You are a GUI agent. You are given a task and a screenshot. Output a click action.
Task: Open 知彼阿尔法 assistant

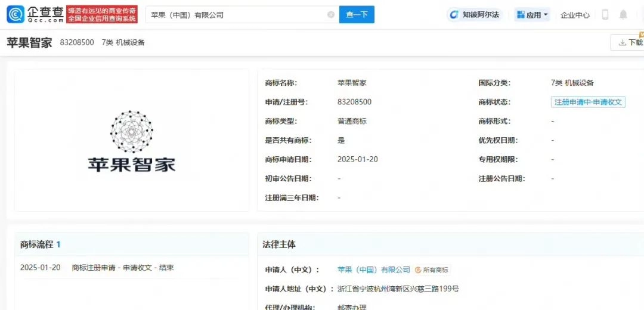click(x=475, y=15)
